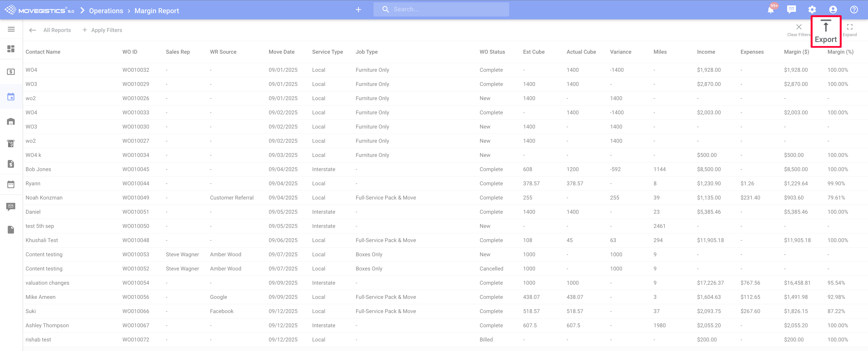This screenshot has height=351, width=868.
Task: Open the calendar icon in left sidebar
Action: click(x=11, y=97)
